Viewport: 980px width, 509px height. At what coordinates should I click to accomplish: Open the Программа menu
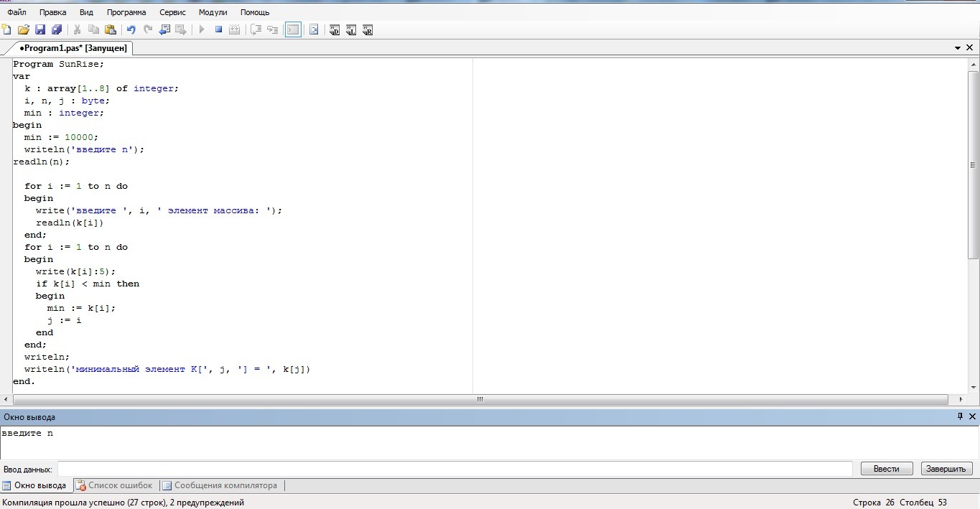coord(126,12)
